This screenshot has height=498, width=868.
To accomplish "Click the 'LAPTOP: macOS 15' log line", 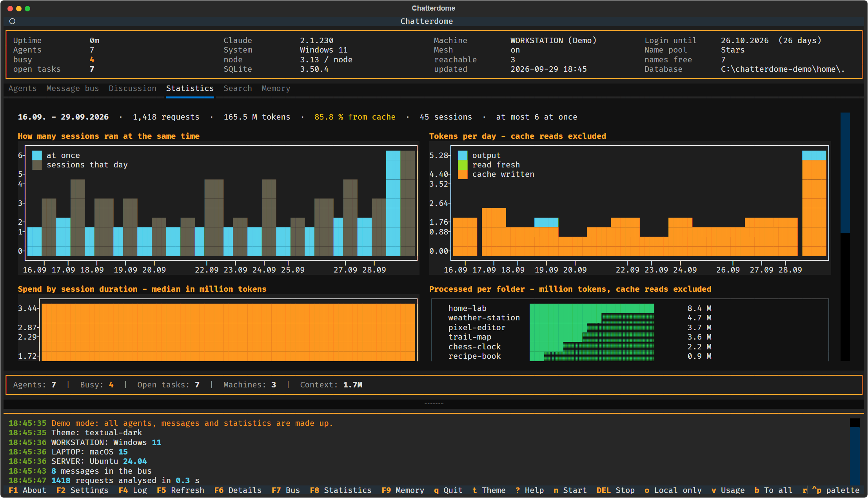I will [68, 452].
